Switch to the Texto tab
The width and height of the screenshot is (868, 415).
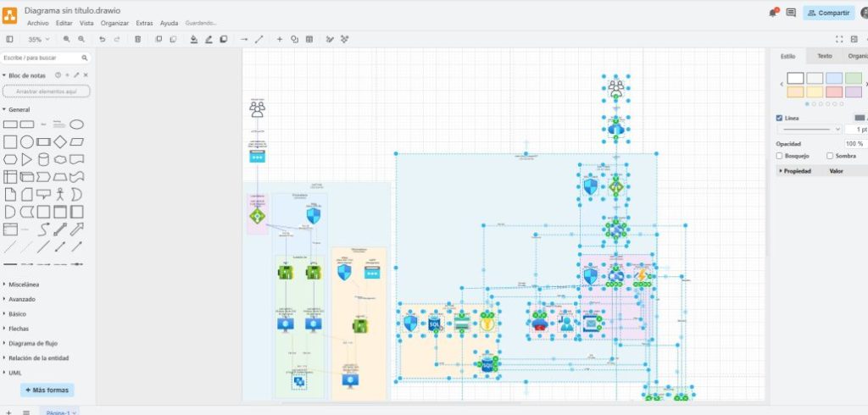[824, 56]
